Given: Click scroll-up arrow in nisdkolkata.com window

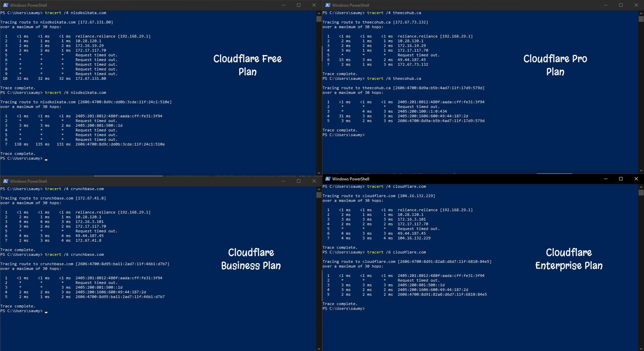Looking at the screenshot, I should [x=319, y=13].
